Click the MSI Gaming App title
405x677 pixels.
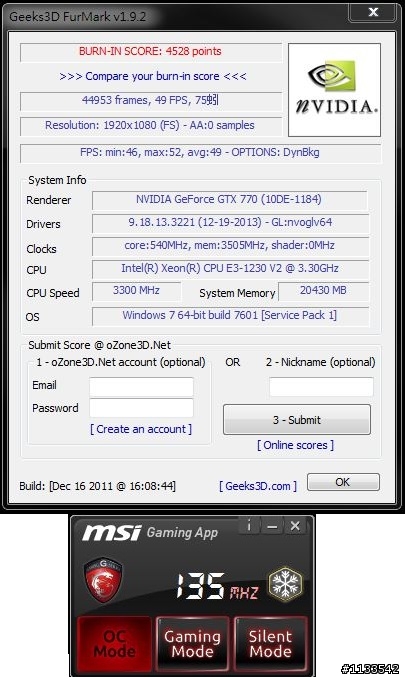click(x=150, y=532)
